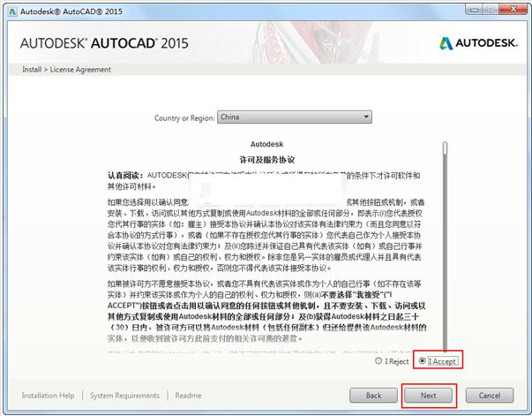Close the AutoCAD 2015 installer window
Image resolution: width=532 pixels, height=416 pixels.
coord(513,10)
